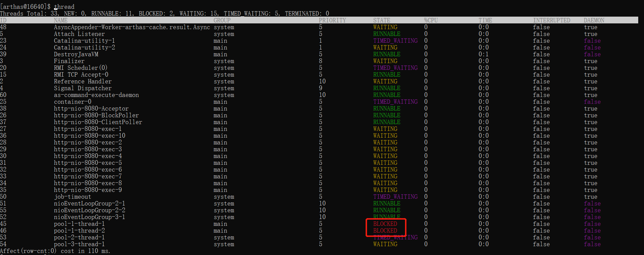Click priority 10 of Reference Handler
This screenshot has height=255, width=644.
[322, 81]
